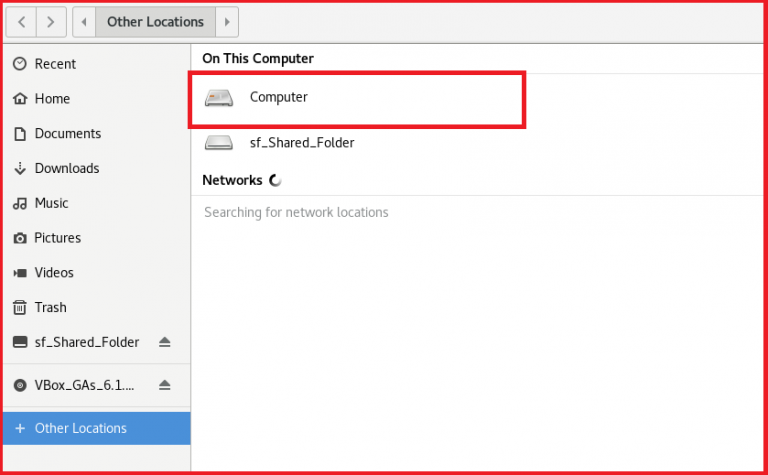This screenshot has height=475, width=768.
Task: Expand path bar left scroll arrow
Action: pyautogui.click(x=86, y=21)
